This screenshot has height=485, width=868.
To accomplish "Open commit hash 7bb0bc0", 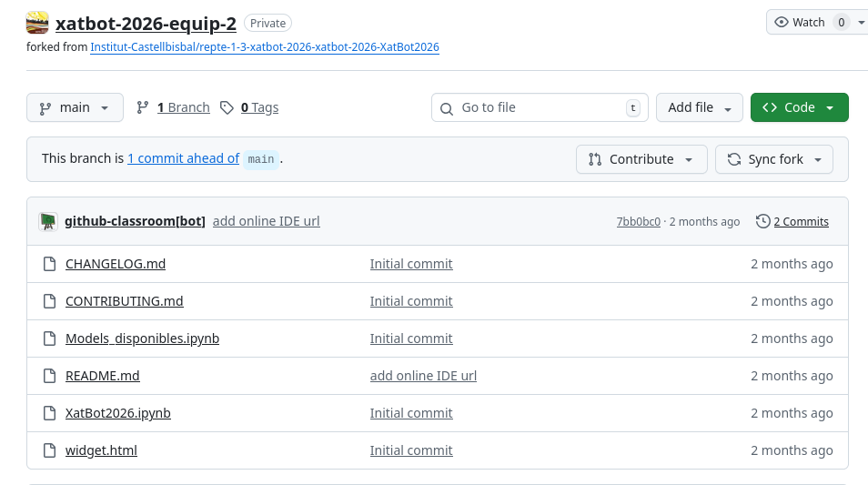I will click(x=638, y=222).
